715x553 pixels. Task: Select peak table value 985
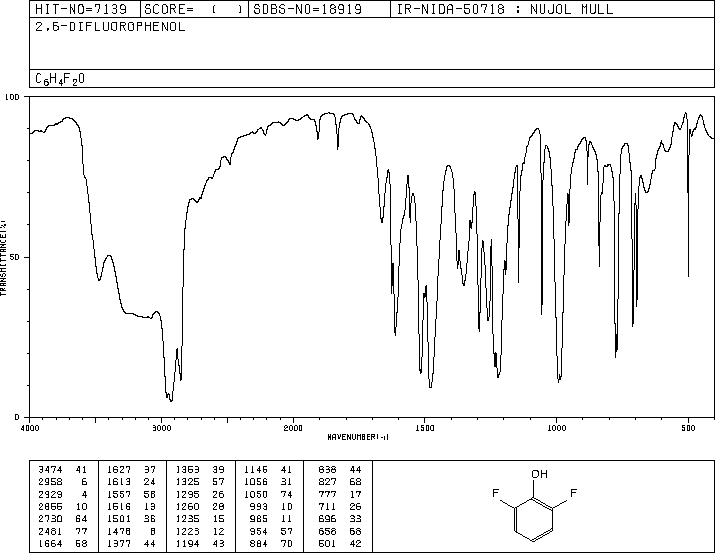[259, 519]
